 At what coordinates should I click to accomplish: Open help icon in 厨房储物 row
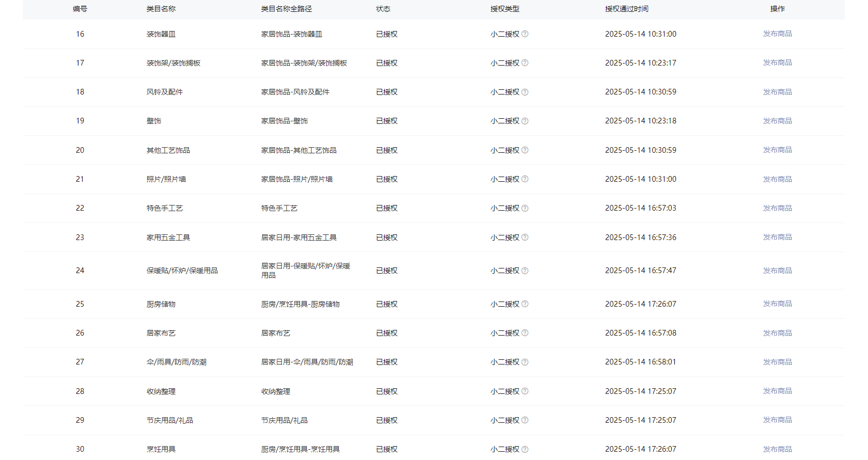pyautogui.click(x=525, y=304)
